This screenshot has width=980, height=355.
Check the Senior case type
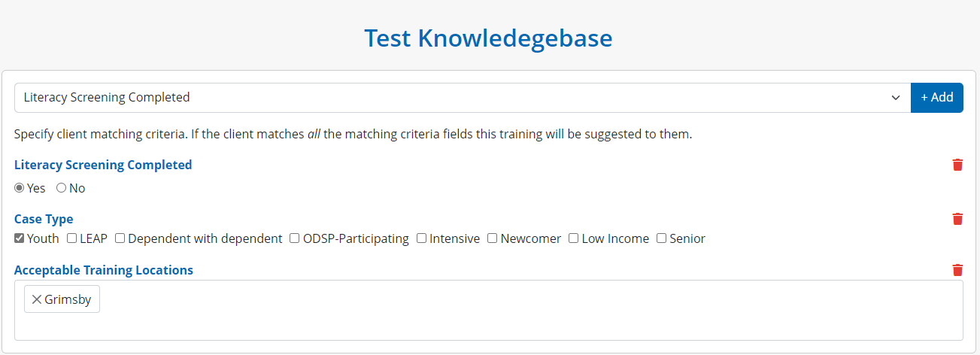(x=662, y=238)
